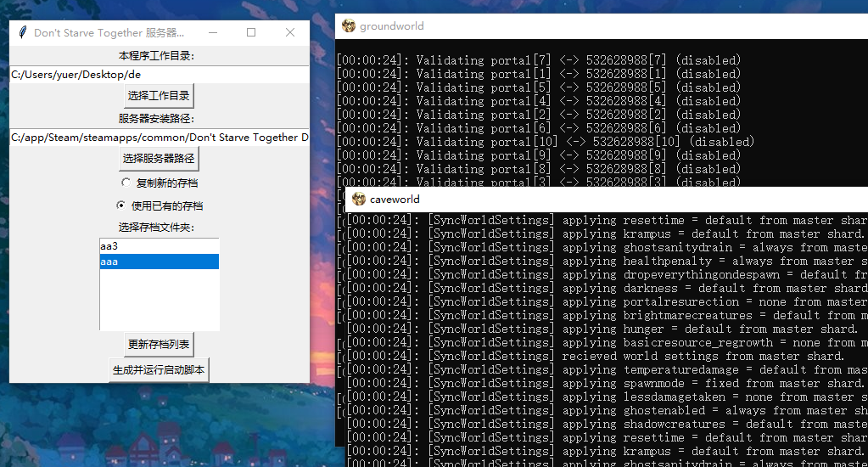Click the 'applying healthpenalty = always' line in caveworld
This screenshot has height=467, width=868.
click(608, 261)
